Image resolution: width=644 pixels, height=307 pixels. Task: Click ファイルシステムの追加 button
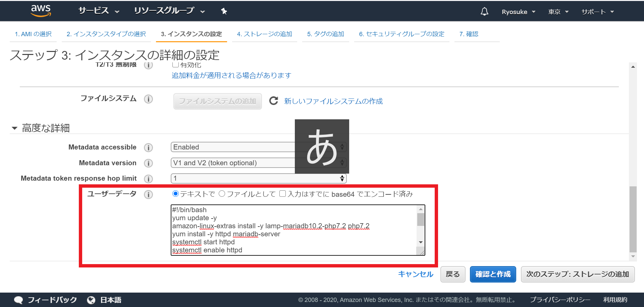click(217, 101)
